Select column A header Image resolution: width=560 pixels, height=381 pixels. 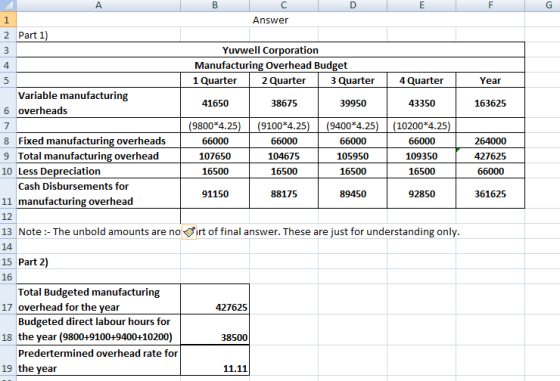point(99,5)
